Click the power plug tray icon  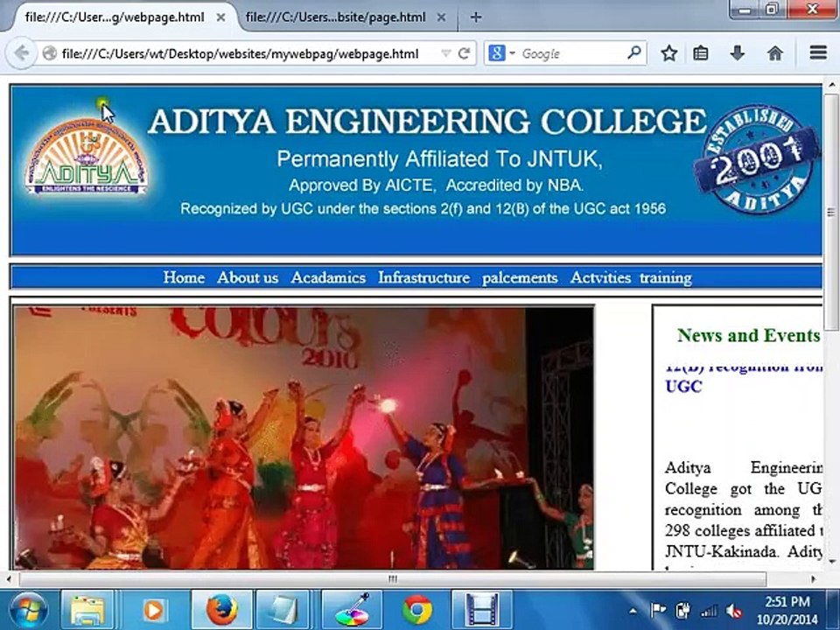tap(683, 610)
